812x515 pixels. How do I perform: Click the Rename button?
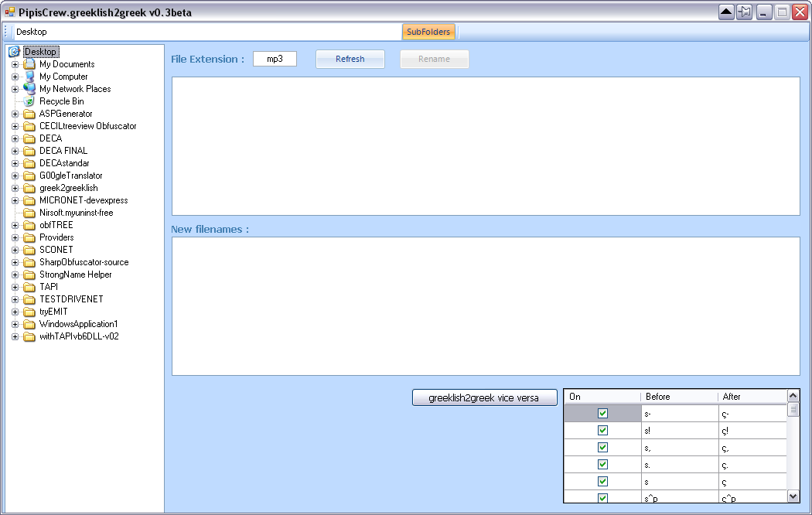(x=434, y=59)
